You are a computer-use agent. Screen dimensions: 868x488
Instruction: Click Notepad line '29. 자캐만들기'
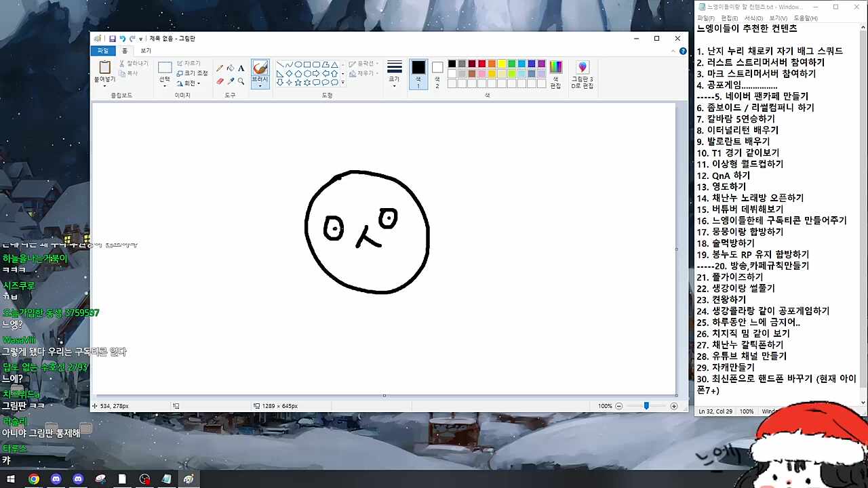(x=725, y=367)
